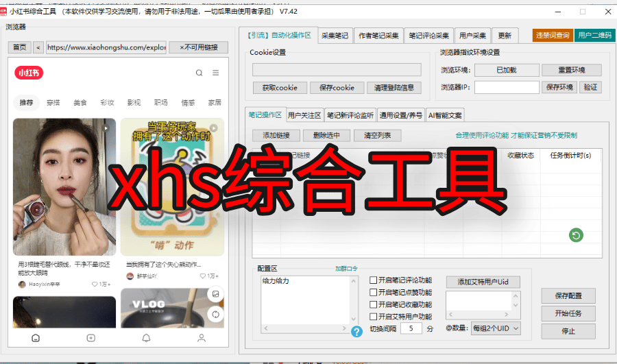Switch to the 采集笔记 tab
Viewport: 617px width, 364px height.
pyautogui.click(x=335, y=36)
